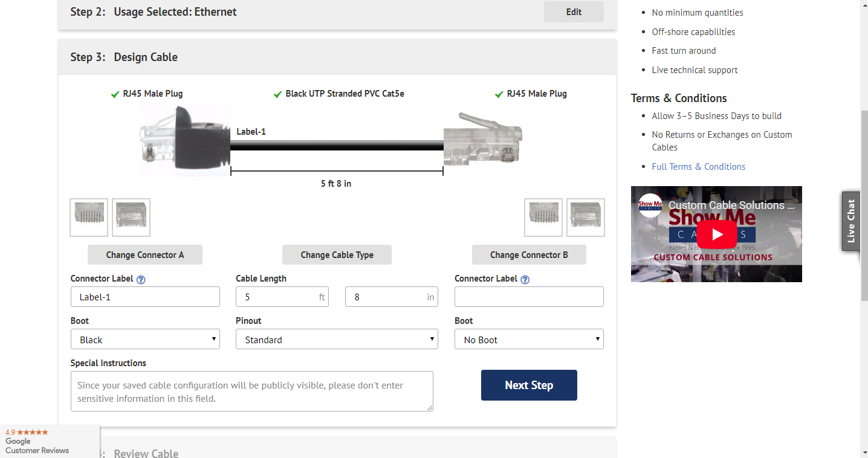Open the Live Chat side tab

(x=851, y=221)
